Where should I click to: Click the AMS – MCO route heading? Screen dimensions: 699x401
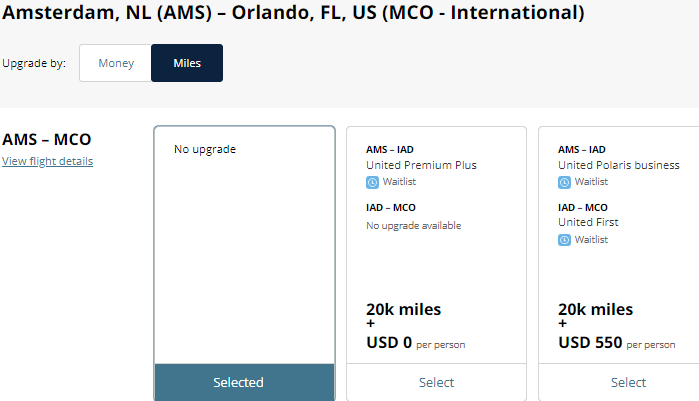coord(47,140)
